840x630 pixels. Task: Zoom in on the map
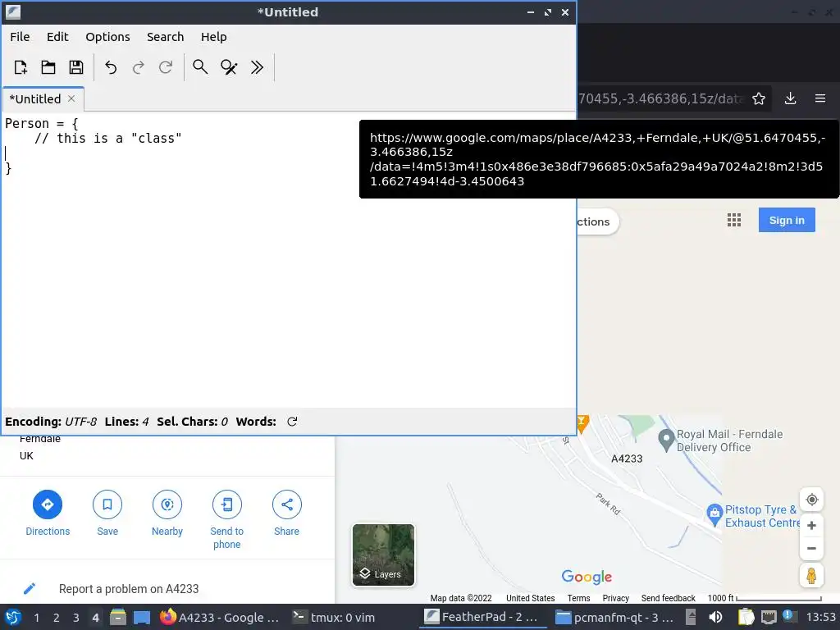click(x=811, y=526)
